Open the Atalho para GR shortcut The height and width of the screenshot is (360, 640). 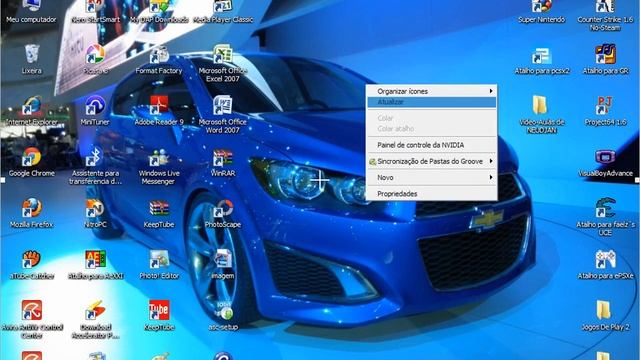tap(605, 55)
